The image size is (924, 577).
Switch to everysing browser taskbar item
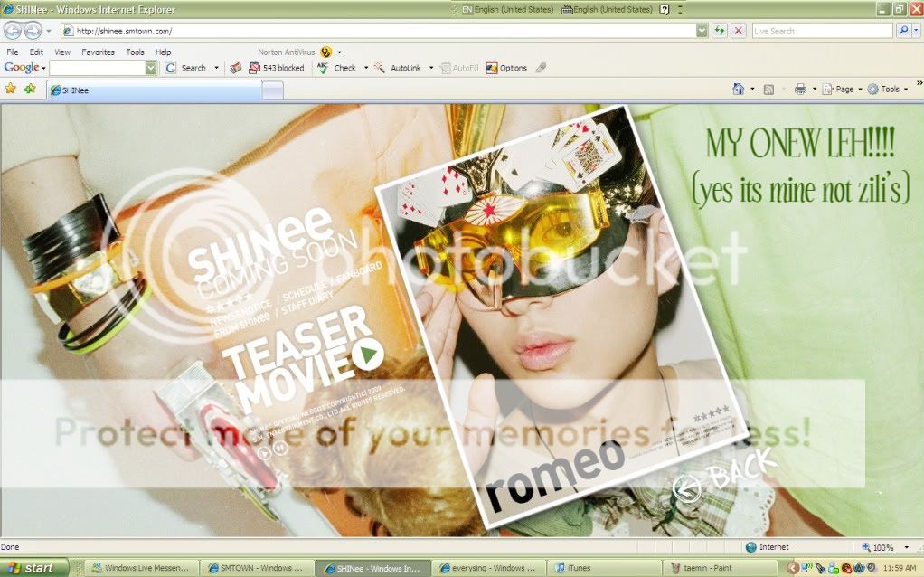pos(490,568)
